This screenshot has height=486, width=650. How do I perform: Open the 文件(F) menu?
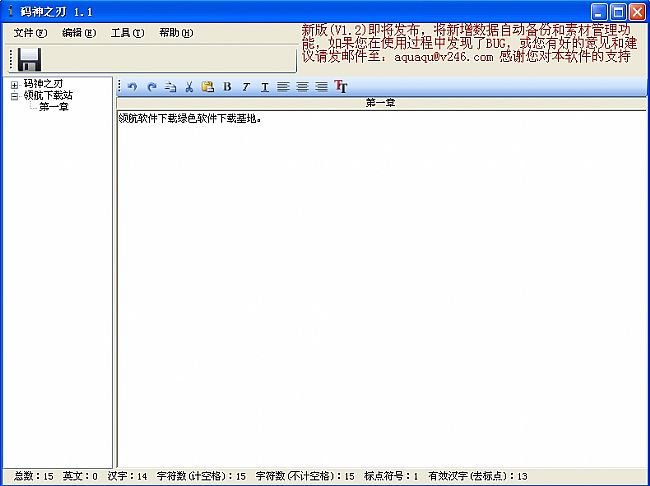[30, 33]
